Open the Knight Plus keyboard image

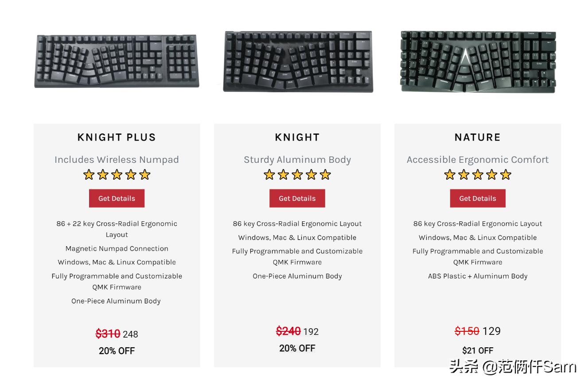[x=117, y=61]
